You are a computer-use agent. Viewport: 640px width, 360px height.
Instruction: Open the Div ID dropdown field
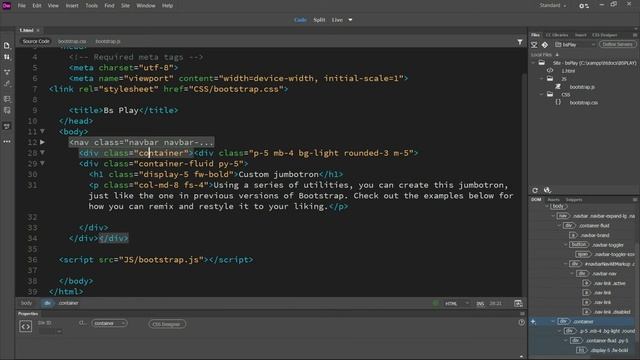(x=51, y=331)
